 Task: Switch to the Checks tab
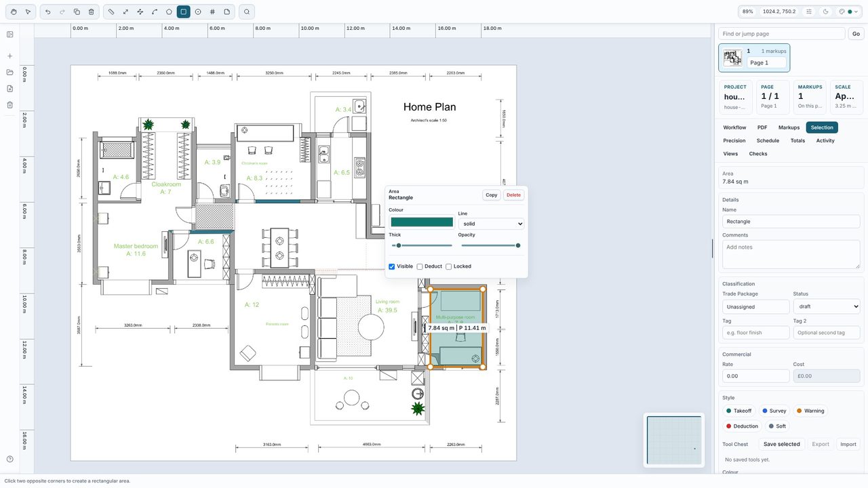point(758,154)
